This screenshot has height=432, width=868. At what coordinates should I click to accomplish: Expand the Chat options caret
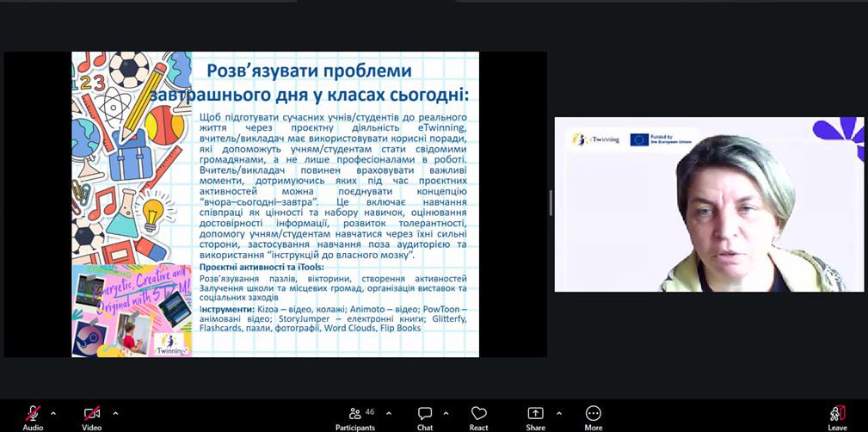tap(446, 413)
